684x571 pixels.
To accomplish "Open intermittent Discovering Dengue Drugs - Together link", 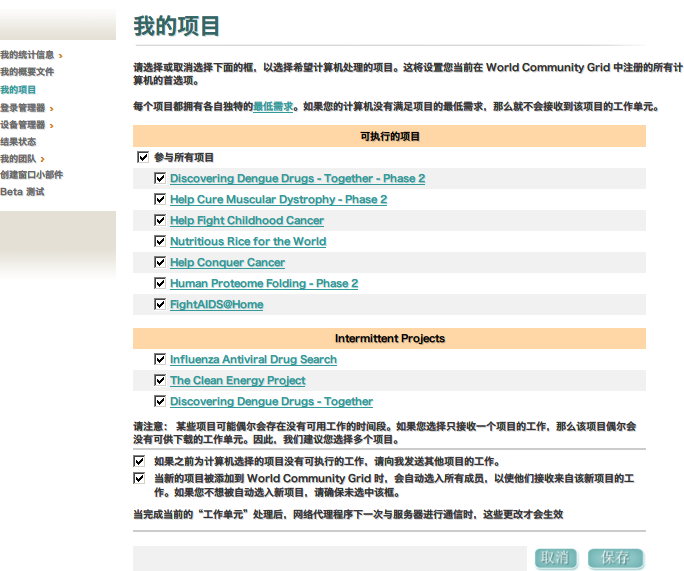I will pyautogui.click(x=271, y=401).
